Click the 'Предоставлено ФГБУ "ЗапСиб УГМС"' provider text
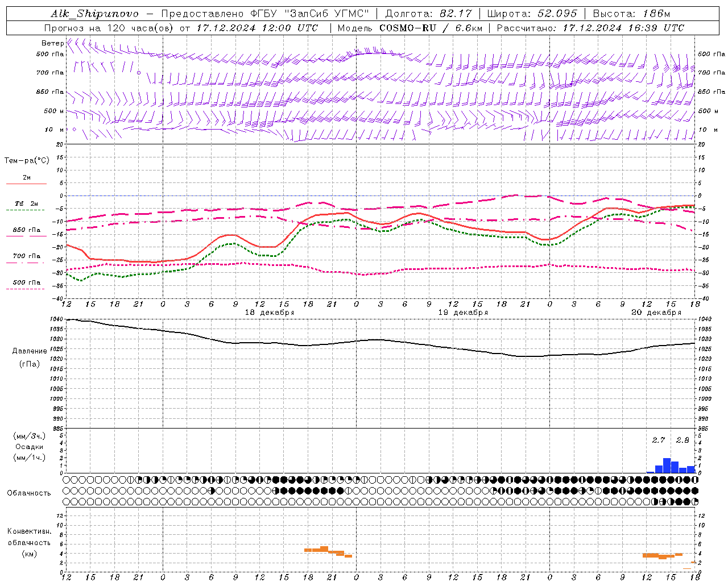The image size is (728, 582). point(266,14)
